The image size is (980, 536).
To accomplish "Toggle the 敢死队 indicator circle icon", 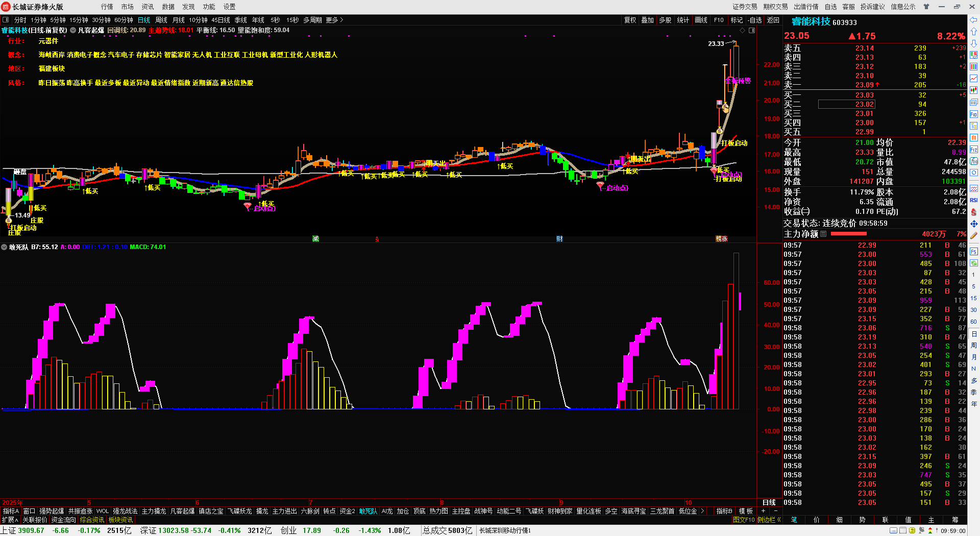I will (5, 247).
